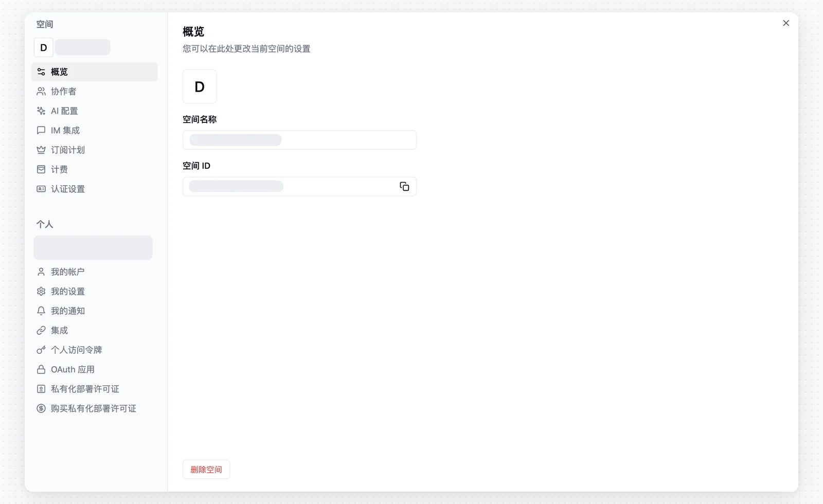Screen dimensions: 823x504
Task: Click the 空间名称 input field
Action: (299, 140)
